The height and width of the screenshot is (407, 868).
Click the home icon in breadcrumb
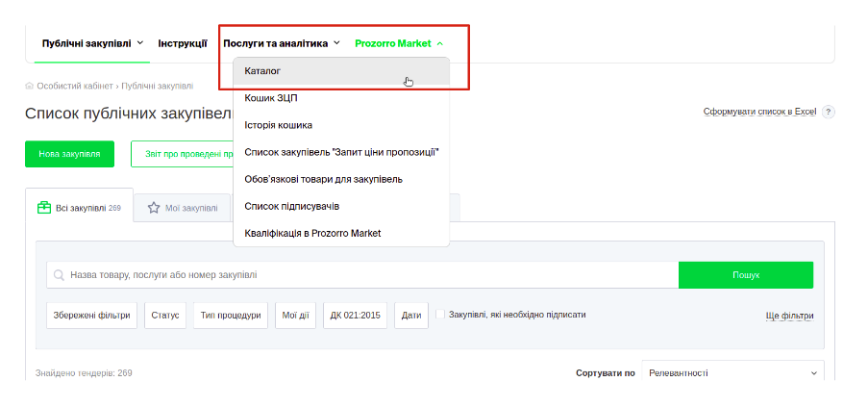tap(30, 86)
